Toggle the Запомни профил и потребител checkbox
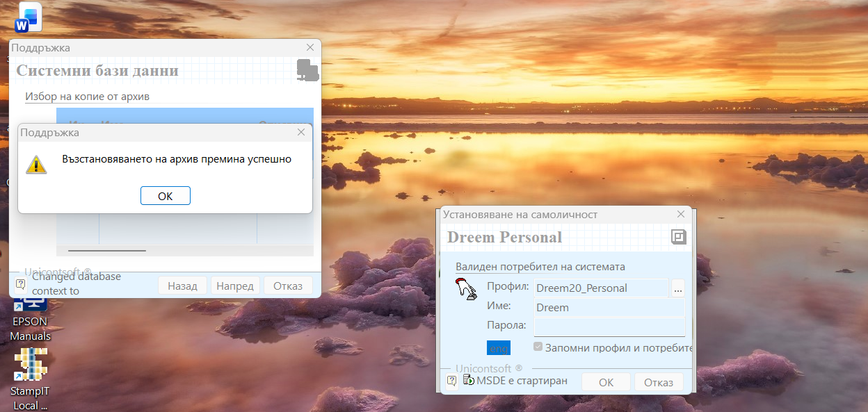Viewport: 868px width, 412px height. (x=538, y=347)
